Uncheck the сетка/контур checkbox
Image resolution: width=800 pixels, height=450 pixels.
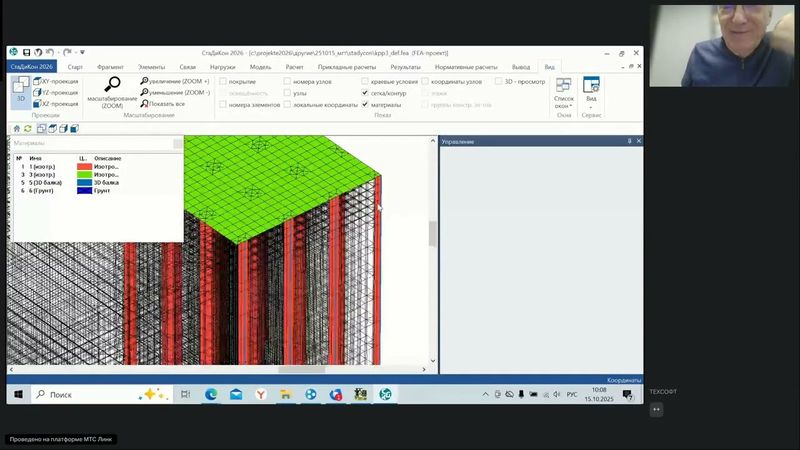pyautogui.click(x=365, y=92)
